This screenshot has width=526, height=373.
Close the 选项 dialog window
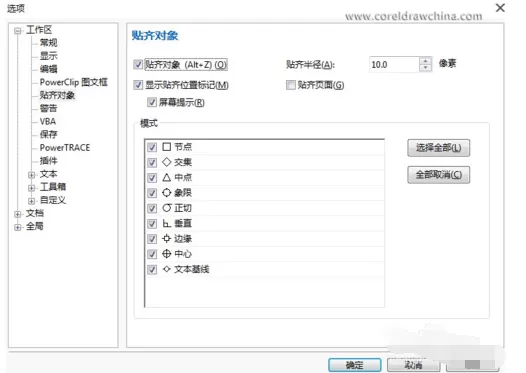(500, 8)
